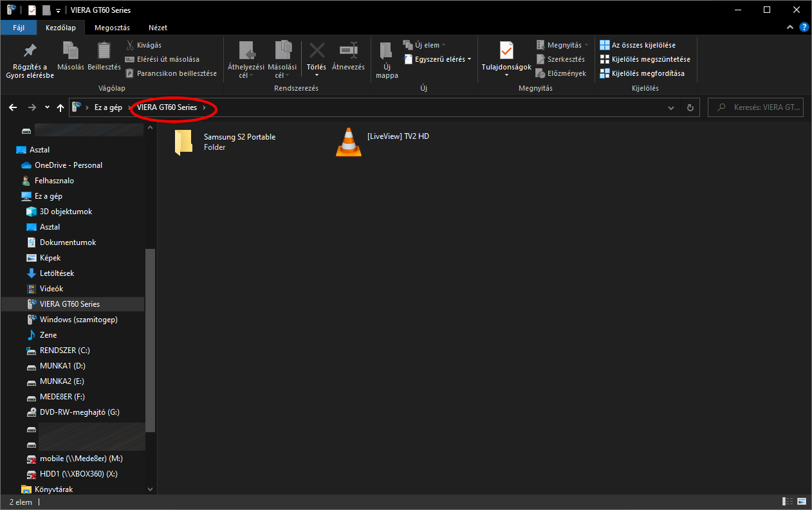Click Szerkesztés in ribbon
812x510 pixels.
click(560, 59)
